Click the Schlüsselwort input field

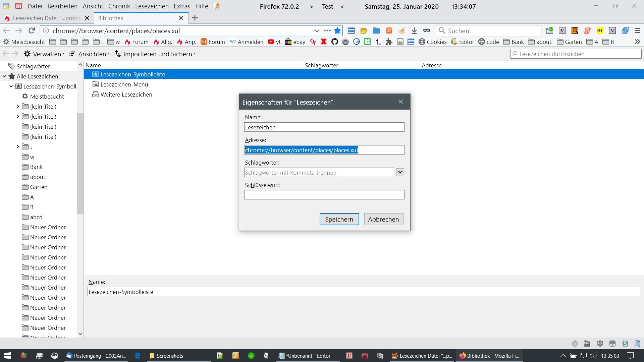[324, 195]
